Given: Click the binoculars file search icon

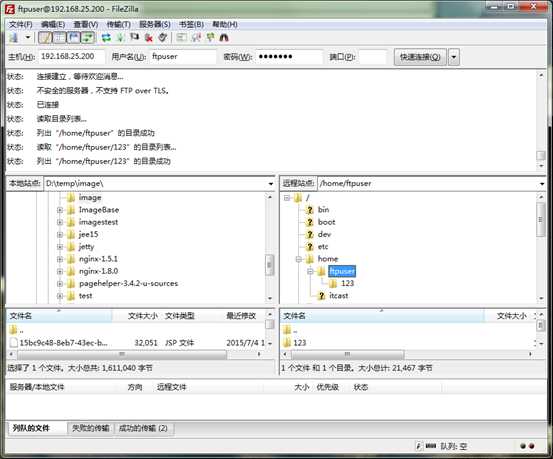Looking at the screenshot, I should (x=224, y=37).
